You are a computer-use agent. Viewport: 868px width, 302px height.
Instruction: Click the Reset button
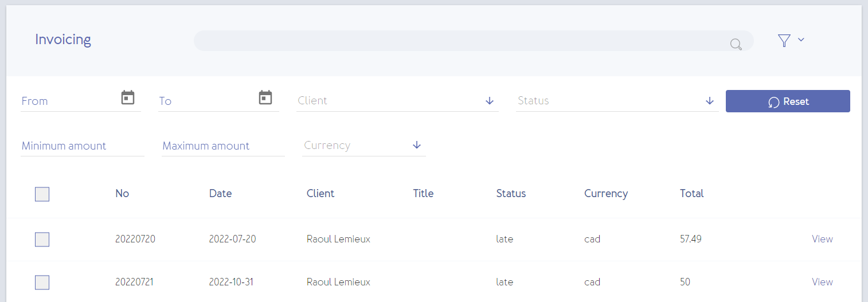click(788, 101)
